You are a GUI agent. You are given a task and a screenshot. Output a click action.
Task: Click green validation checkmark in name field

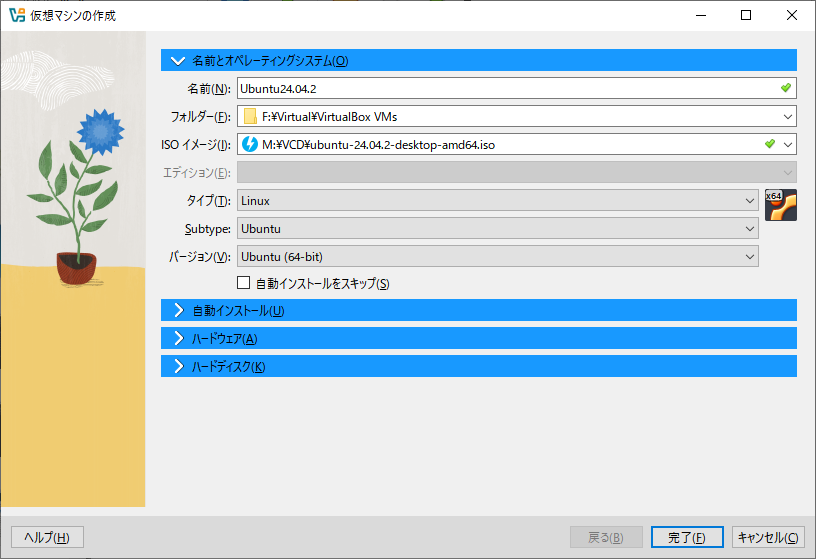coord(786,88)
